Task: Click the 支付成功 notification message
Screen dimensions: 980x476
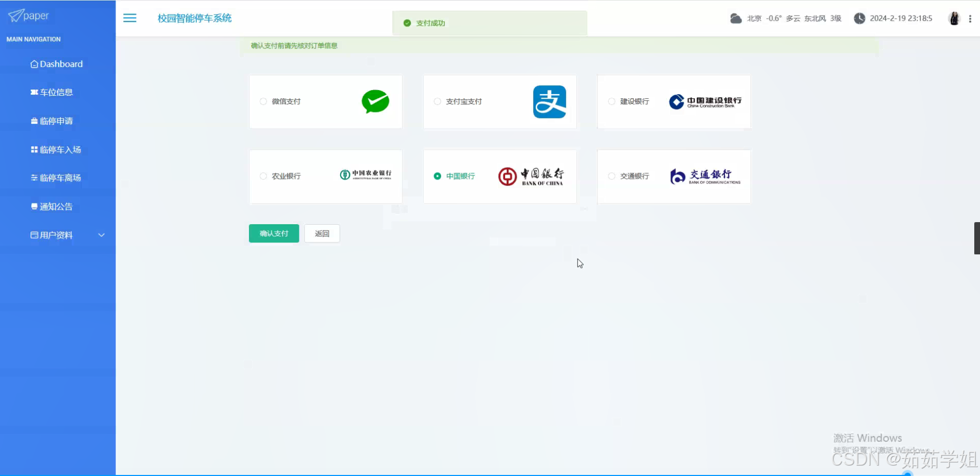Action: point(431,23)
